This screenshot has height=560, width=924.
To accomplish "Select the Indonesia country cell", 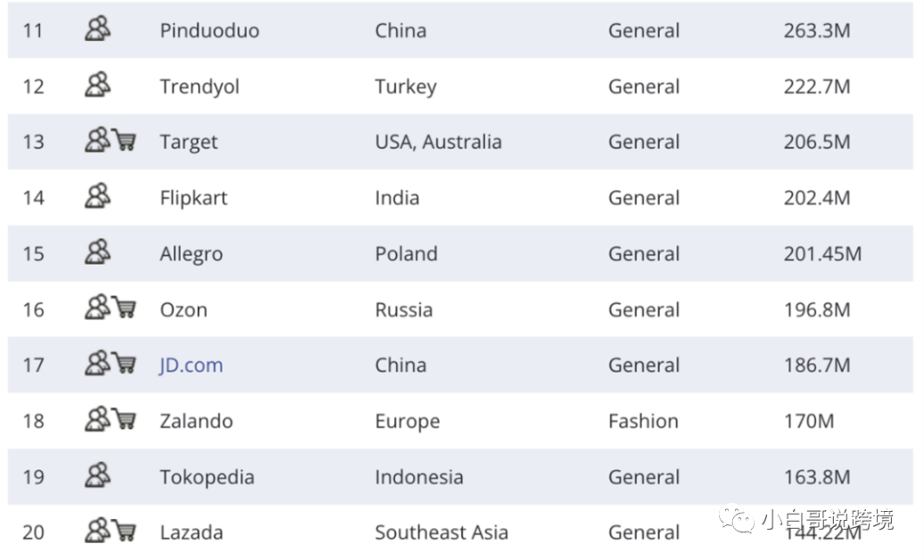I will coord(418,477).
